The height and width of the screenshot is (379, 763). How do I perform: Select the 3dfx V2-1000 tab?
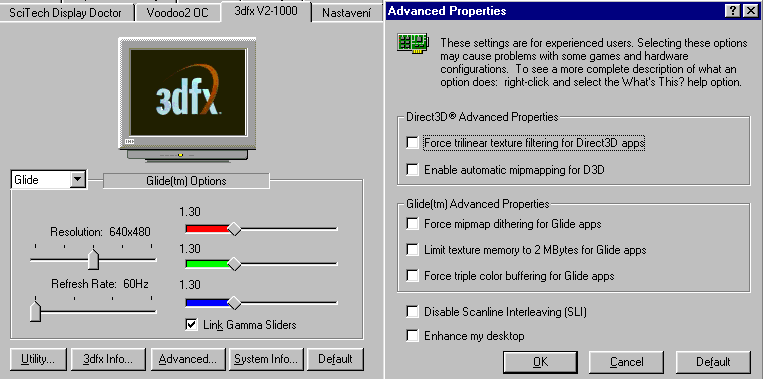point(266,11)
